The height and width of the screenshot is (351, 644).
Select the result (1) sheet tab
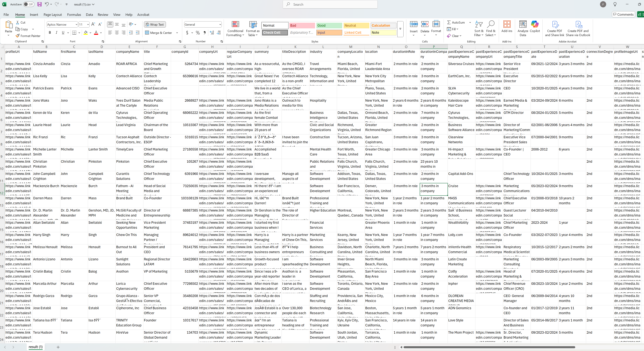click(x=36, y=347)
